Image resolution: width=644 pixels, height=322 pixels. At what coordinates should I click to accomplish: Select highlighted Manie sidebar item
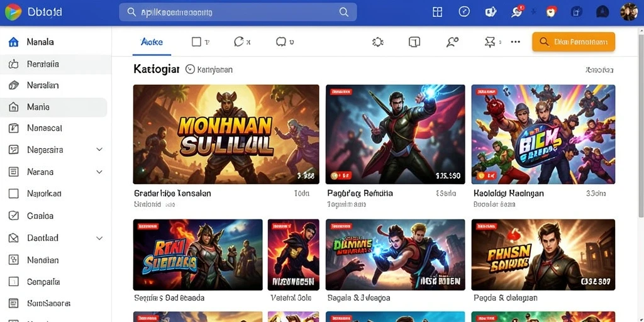(53, 107)
